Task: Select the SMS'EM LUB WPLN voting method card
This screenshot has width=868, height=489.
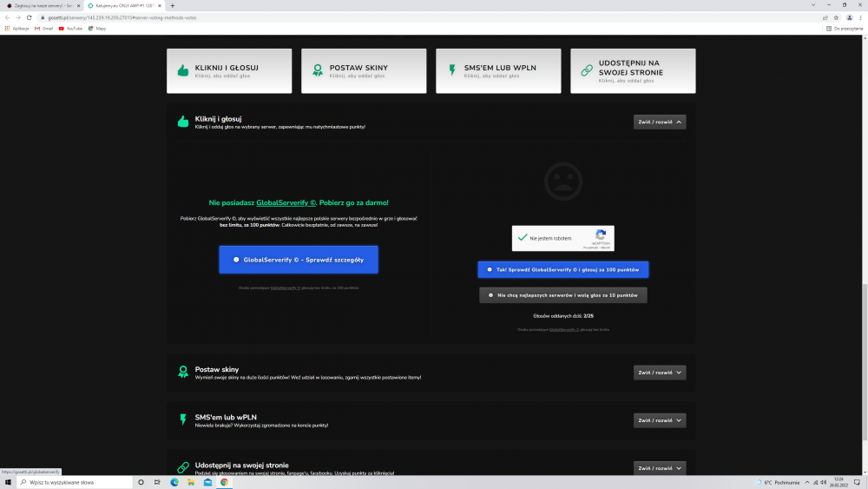Action: tap(498, 71)
